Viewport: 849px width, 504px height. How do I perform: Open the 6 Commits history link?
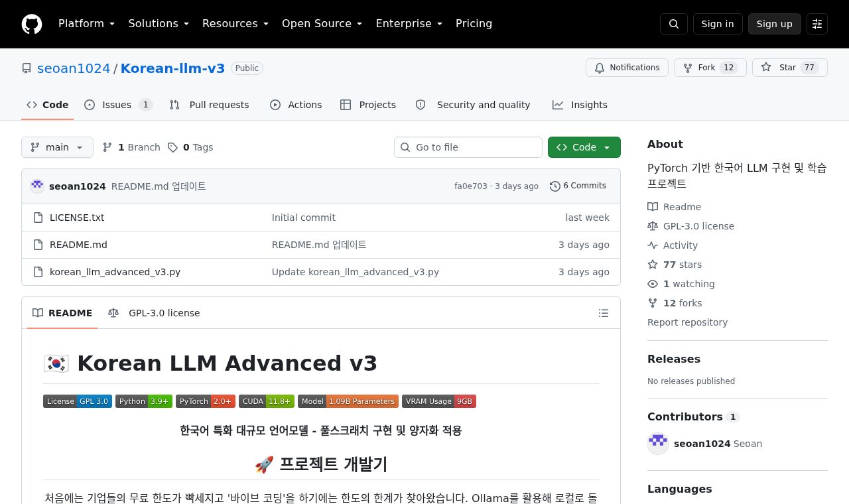[578, 186]
